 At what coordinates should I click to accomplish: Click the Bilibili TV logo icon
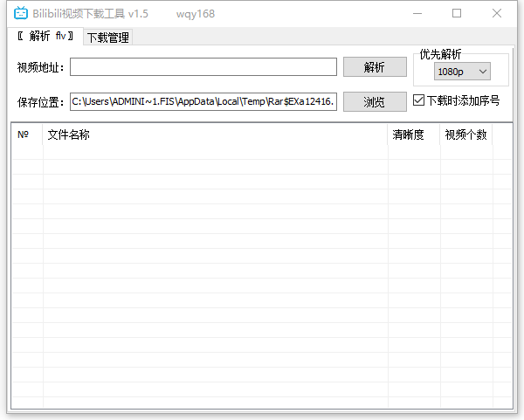(x=21, y=13)
